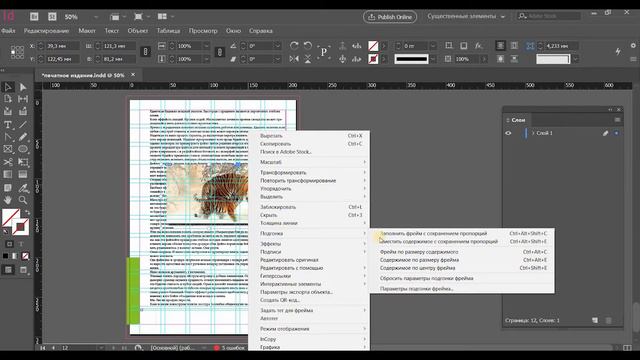Open the fx effects icon in control bar
The width and height of the screenshot is (640, 360).
pos(478,46)
